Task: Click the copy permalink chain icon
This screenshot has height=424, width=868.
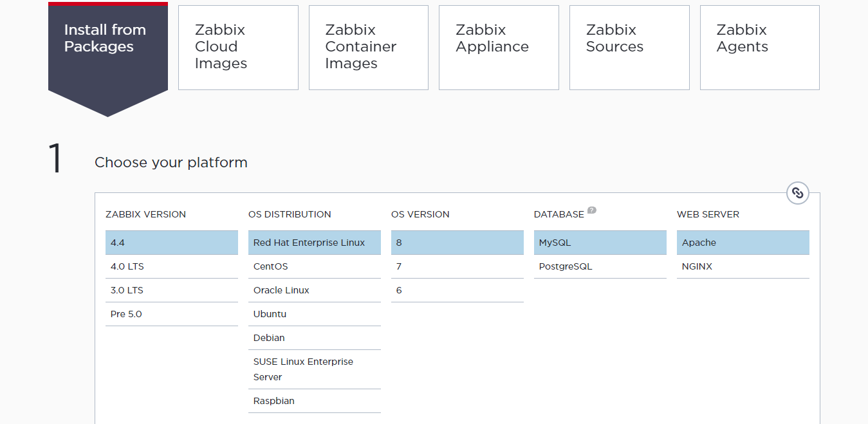Action: click(798, 192)
